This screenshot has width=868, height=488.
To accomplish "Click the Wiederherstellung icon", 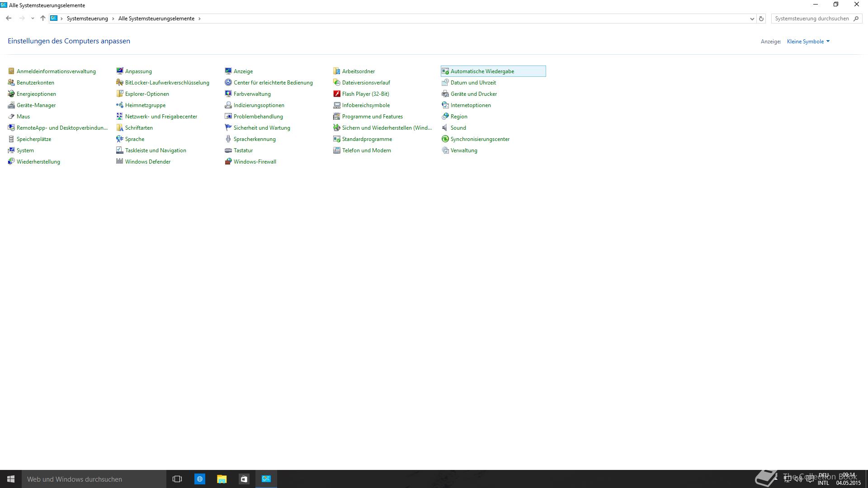I will (x=11, y=161).
